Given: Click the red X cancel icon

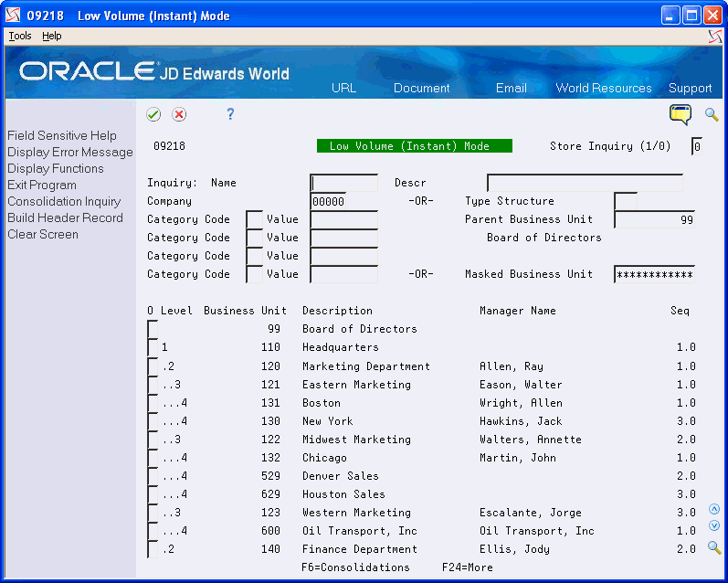Looking at the screenshot, I should pyautogui.click(x=179, y=114).
